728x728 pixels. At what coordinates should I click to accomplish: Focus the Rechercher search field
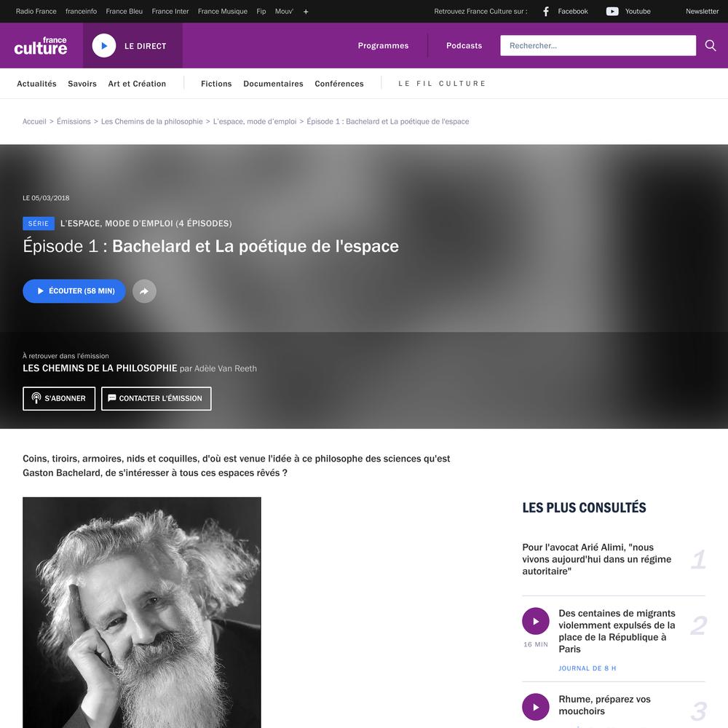pyautogui.click(x=598, y=45)
